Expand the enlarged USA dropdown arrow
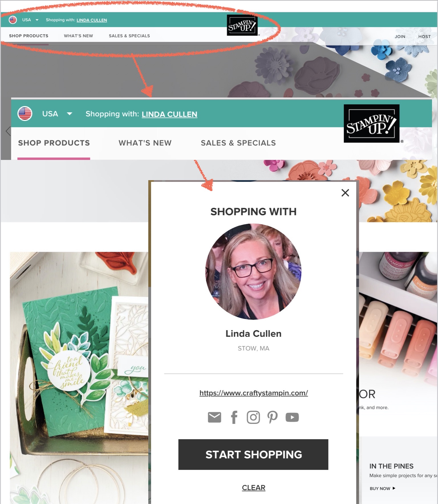 tap(70, 114)
